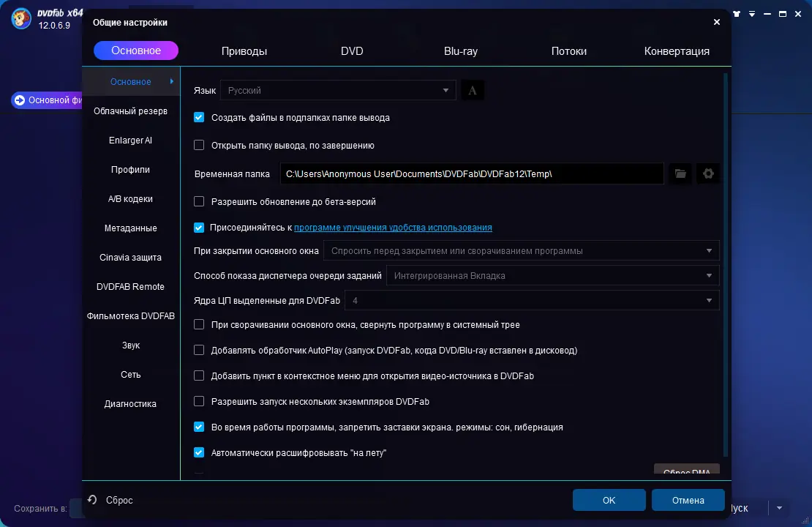
Task: Toggle Автоматически расшифровывать на лету
Action: coord(199,452)
